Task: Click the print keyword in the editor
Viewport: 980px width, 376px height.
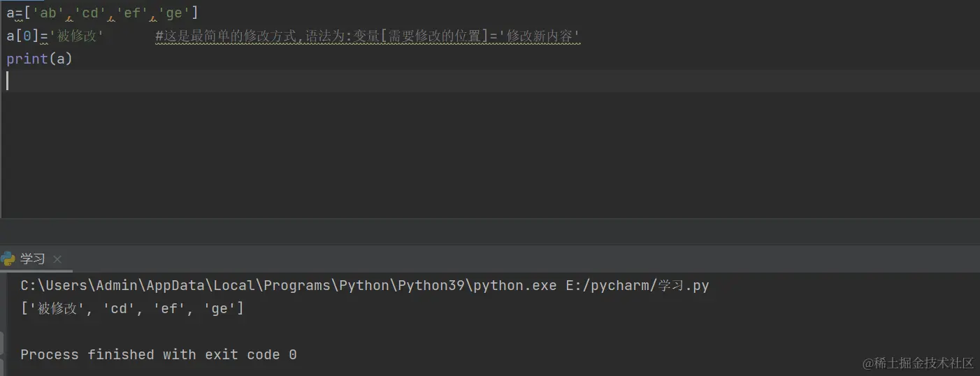Action: pos(27,59)
